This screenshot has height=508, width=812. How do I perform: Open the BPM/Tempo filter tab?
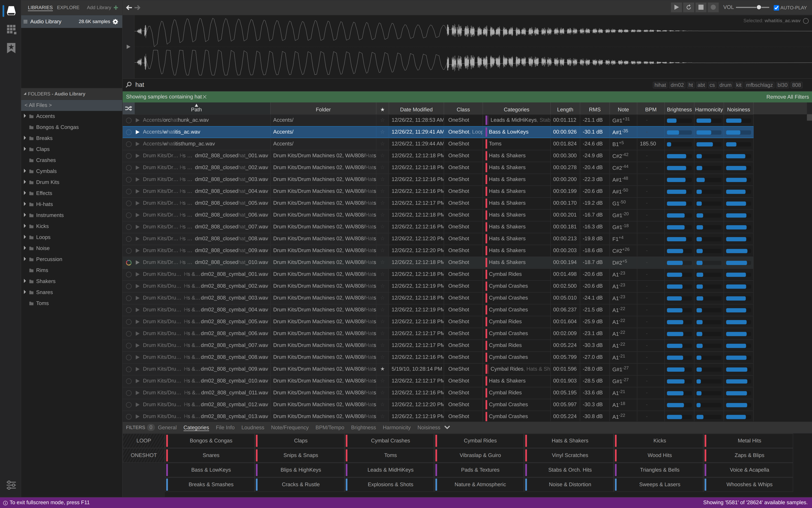[x=330, y=427]
